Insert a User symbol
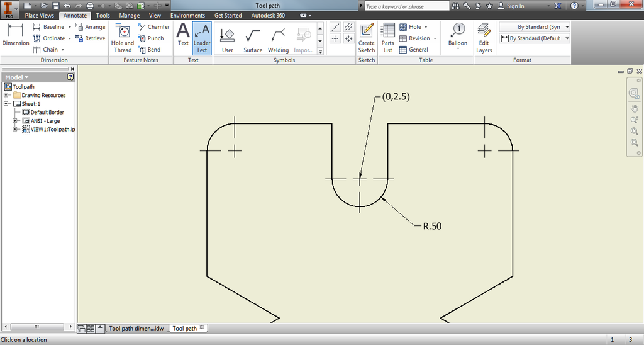644x345 pixels. [x=227, y=40]
